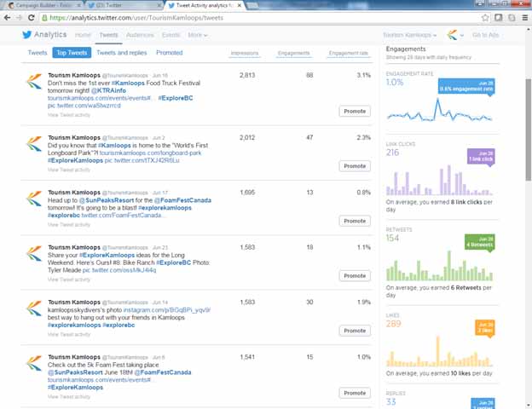Promote the FoamFestCanada tomorrow tweet
Screen dimensions: 532x409
(355, 222)
